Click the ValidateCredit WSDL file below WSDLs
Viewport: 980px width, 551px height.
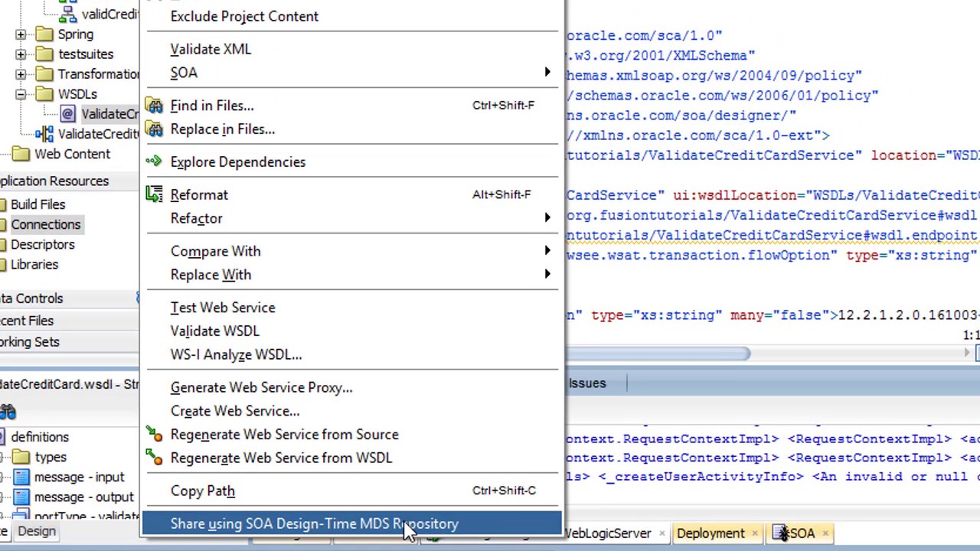click(x=100, y=134)
